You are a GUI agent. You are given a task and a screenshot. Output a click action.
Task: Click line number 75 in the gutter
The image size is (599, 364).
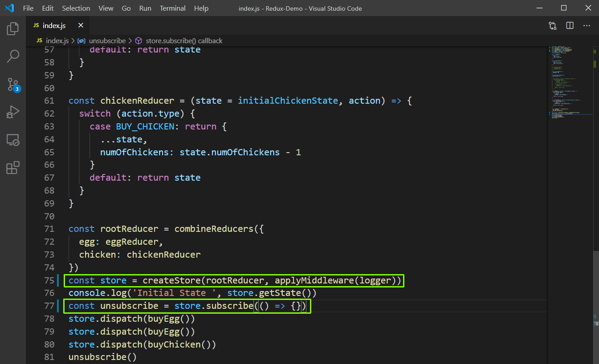point(49,280)
